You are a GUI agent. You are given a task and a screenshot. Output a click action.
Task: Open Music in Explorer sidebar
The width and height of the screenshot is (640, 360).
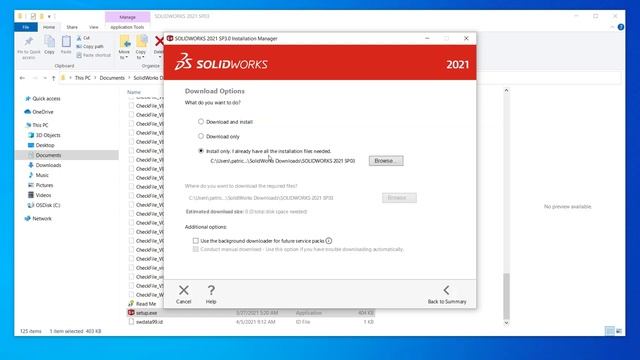[42, 175]
